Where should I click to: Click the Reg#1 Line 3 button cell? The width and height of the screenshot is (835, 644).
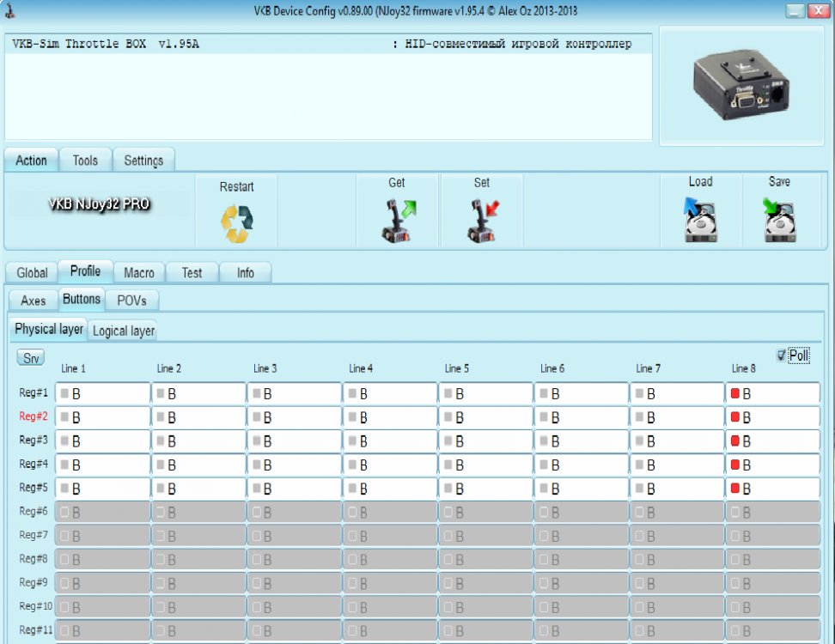[295, 393]
